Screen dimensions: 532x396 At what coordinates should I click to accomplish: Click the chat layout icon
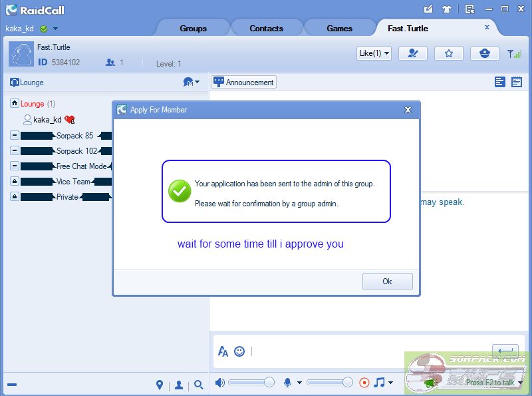click(500, 82)
